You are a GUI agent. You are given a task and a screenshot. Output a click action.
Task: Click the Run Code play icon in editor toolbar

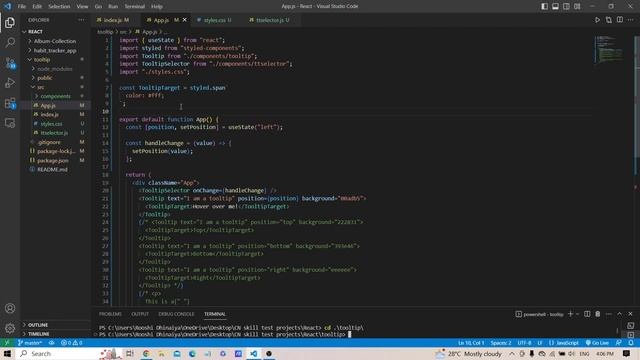point(597,20)
